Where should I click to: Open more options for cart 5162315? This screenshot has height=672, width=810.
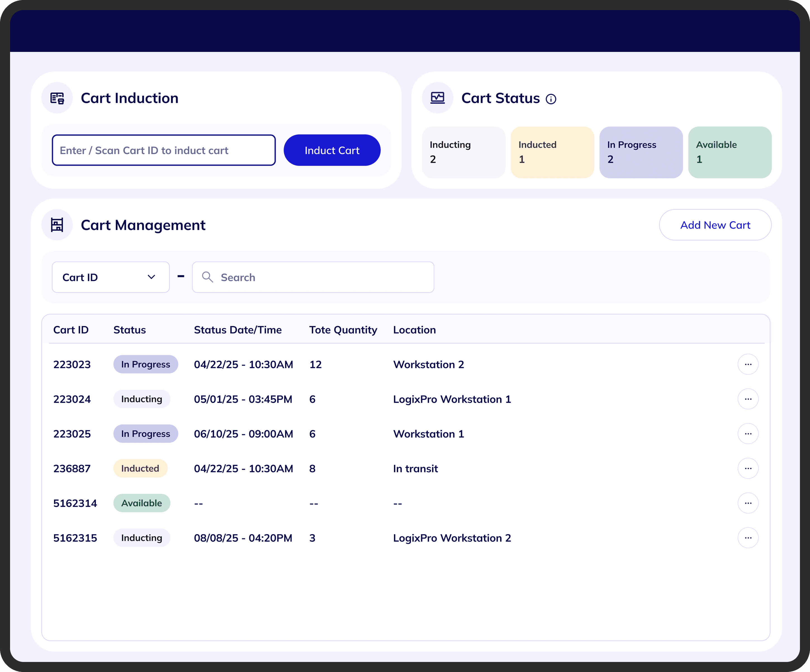pos(748,538)
